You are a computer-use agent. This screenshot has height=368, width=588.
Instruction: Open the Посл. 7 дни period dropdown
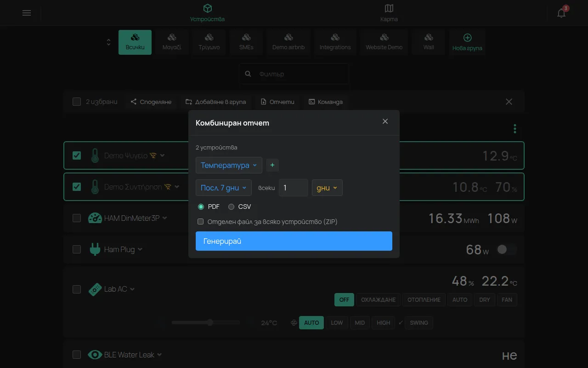223,188
